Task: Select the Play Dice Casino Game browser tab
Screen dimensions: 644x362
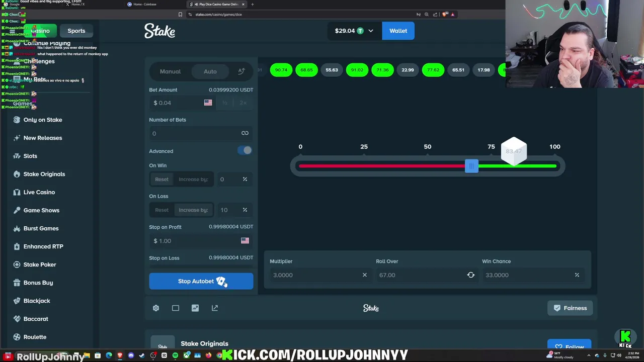Action: click(216, 4)
